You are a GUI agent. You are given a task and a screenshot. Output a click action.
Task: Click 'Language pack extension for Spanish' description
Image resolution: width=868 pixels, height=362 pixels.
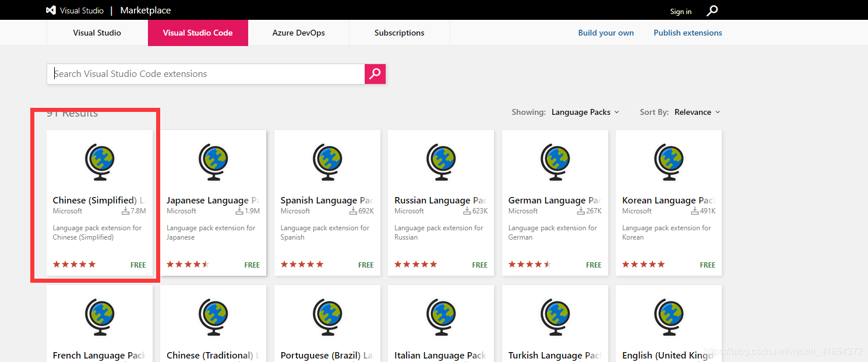coord(325,233)
